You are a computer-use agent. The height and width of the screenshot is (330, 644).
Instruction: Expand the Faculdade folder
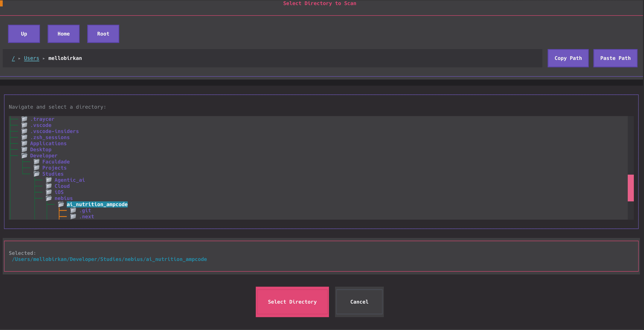[x=56, y=162]
